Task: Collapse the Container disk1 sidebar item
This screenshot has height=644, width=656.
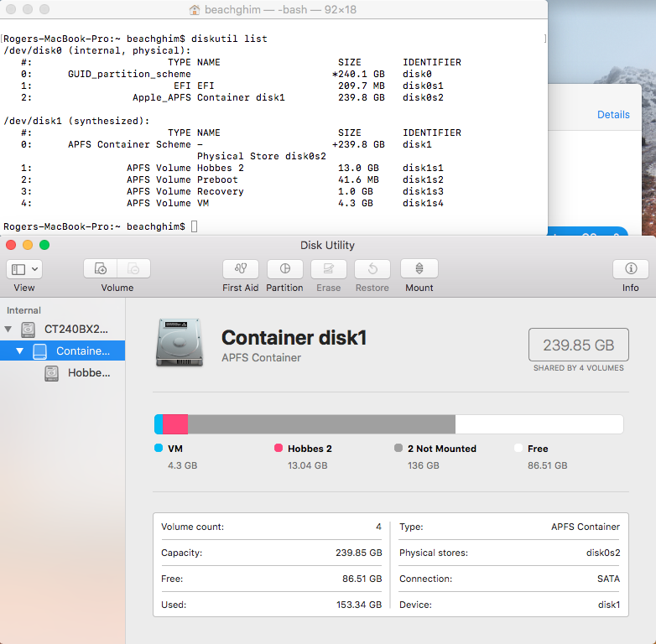Action: 19,351
